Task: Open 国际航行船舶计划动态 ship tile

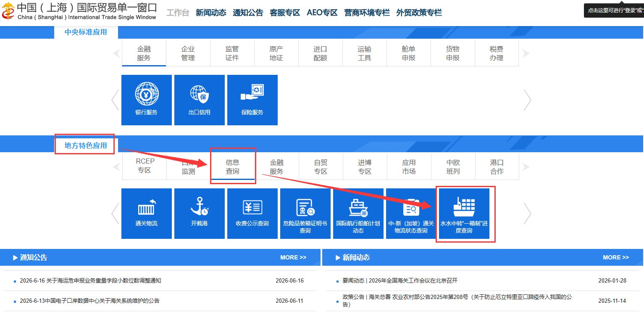Action: [358, 214]
